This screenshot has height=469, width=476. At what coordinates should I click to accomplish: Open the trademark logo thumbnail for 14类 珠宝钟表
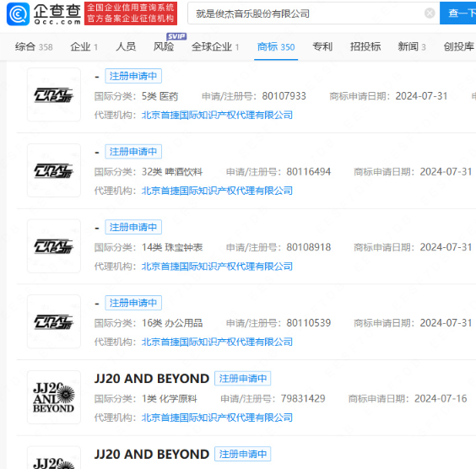pos(54,246)
